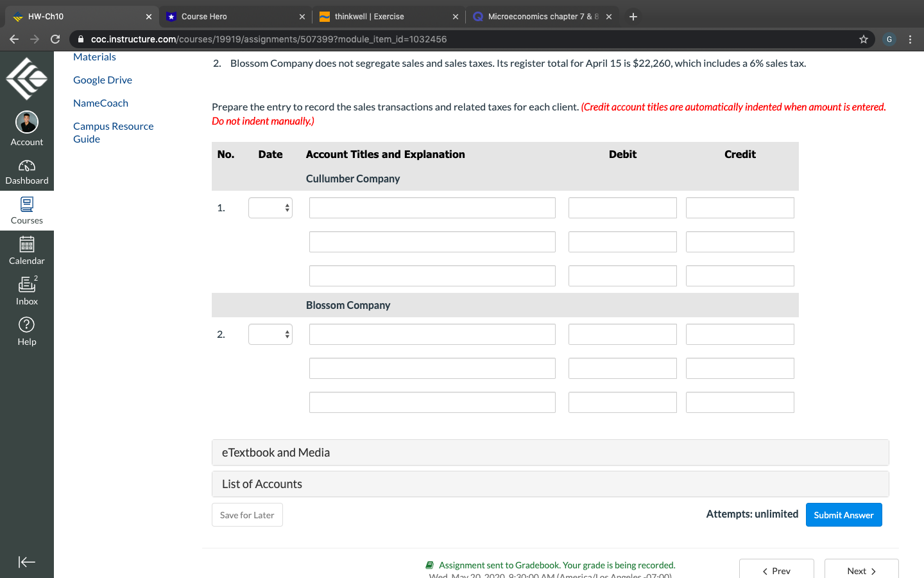The image size is (924, 578).
Task: Go to the Prev module item
Action: point(776,570)
